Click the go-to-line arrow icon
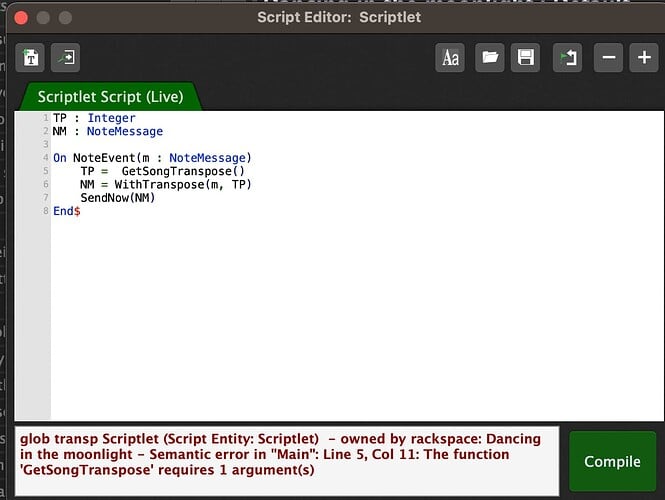This screenshot has height=500, width=665. point(67,58)
